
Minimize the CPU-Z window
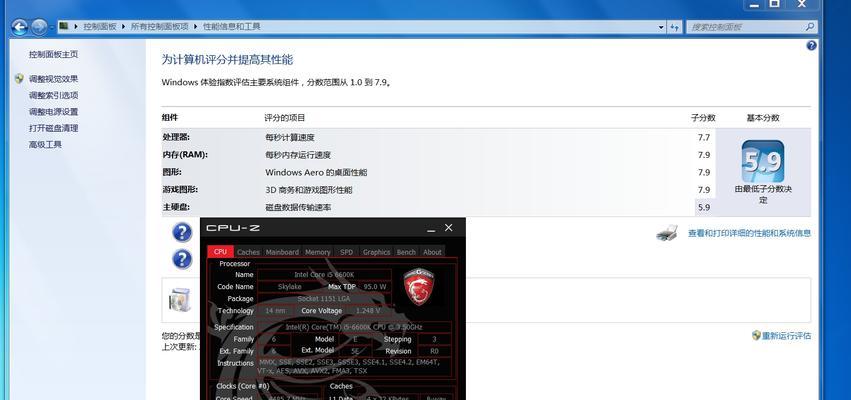click(431, 228)
